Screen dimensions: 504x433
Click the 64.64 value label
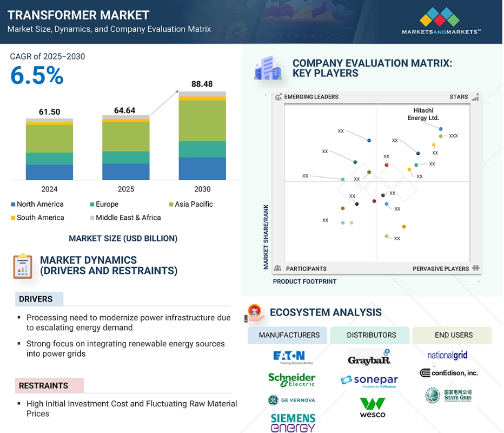125,110
